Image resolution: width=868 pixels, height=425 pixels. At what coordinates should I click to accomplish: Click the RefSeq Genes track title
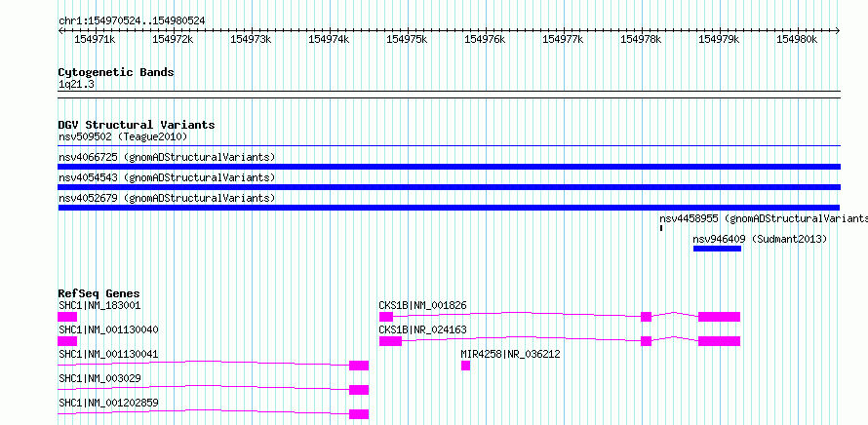(99, 293)
